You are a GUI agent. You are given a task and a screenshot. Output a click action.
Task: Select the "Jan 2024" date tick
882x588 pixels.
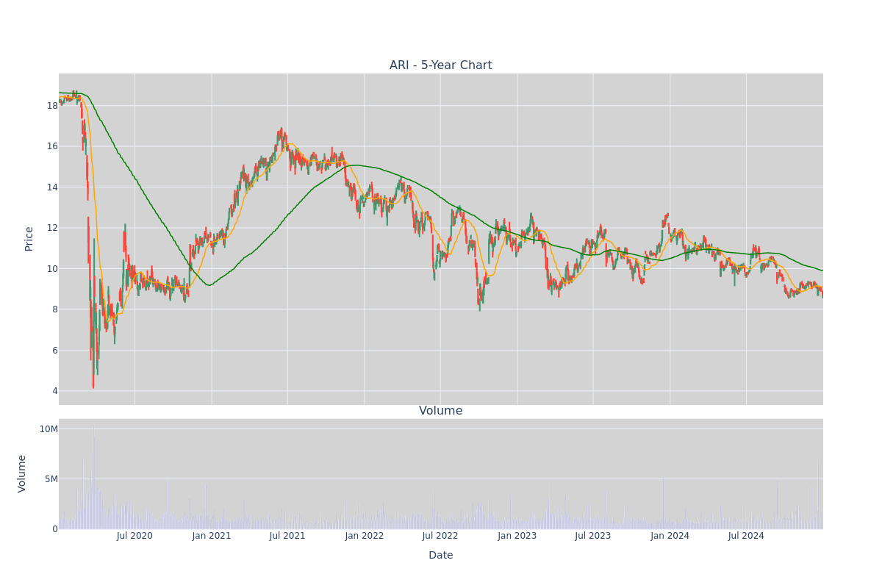click(670, 536)
